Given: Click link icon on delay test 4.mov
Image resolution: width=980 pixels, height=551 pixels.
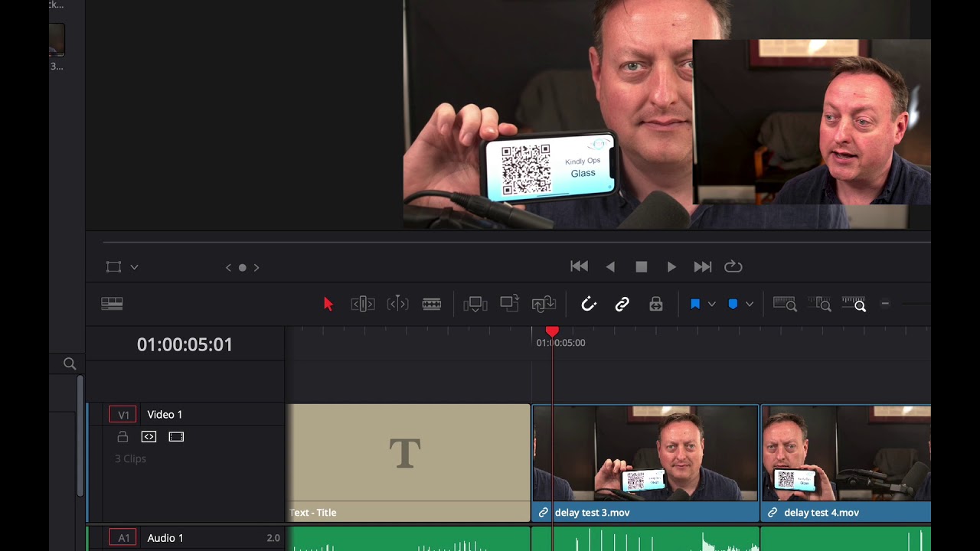Looking at the screenshot, I should [773, 513].
